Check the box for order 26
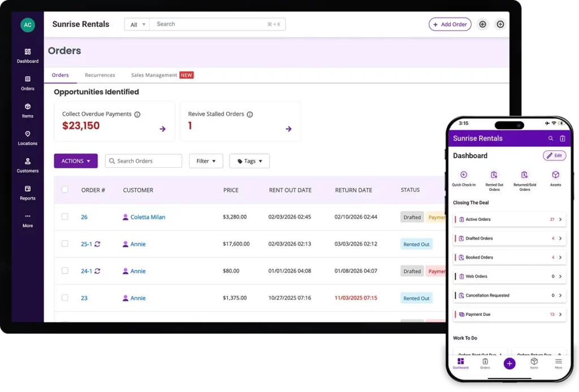 tap(65, 217)
